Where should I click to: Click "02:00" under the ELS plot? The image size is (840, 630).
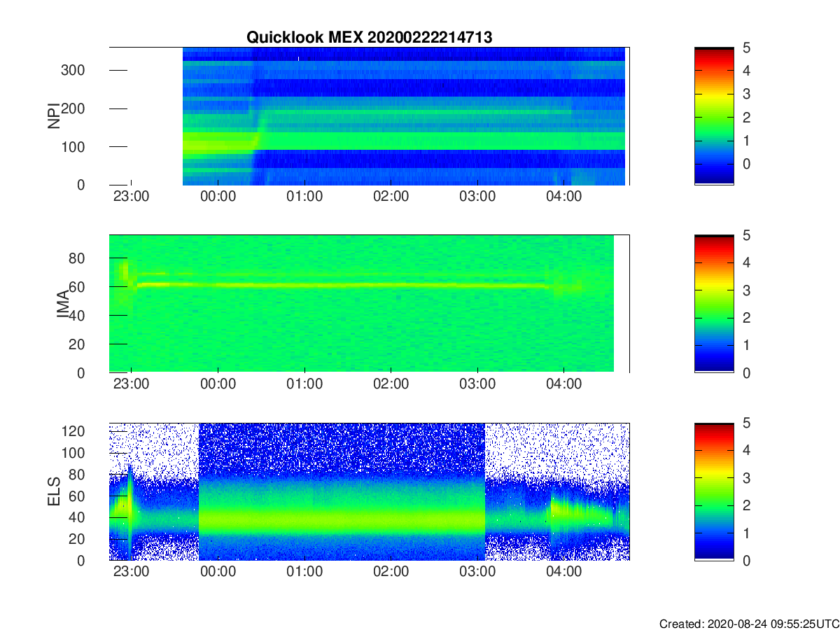pyautogui.click(x=391, y=572)
